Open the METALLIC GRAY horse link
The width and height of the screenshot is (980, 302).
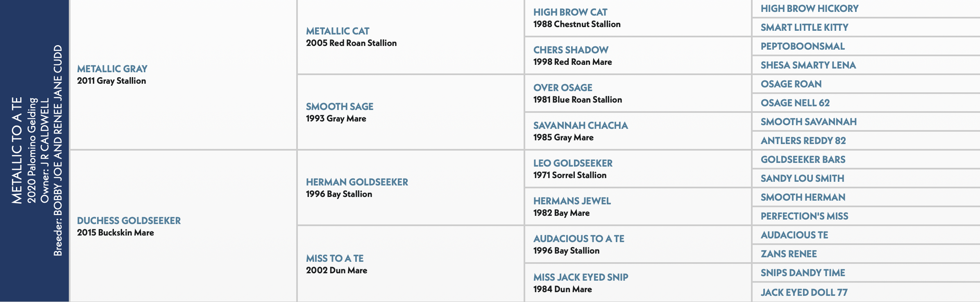pos(112,69)
